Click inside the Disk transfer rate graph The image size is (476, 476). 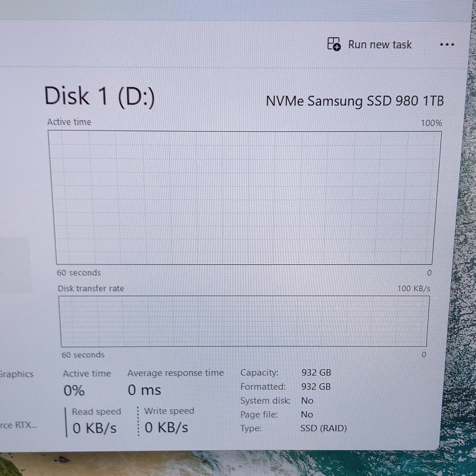pos(244,321)
